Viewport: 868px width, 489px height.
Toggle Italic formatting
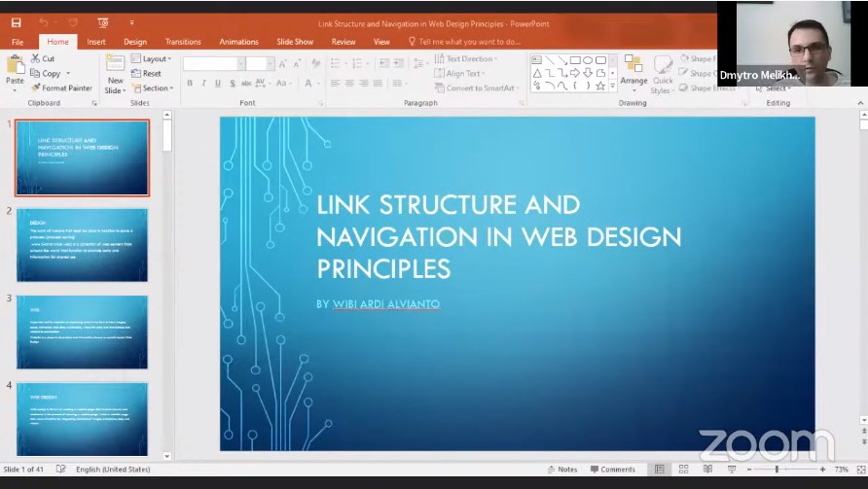tap(203, 83)
